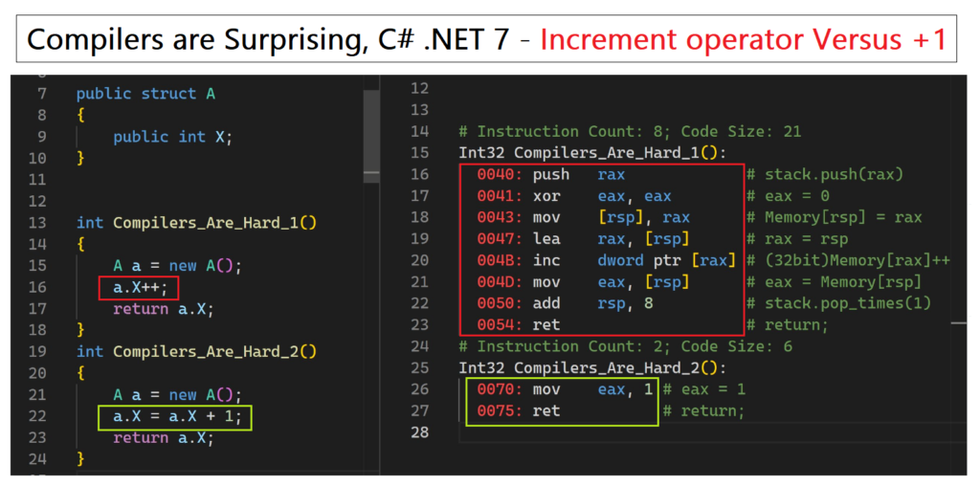Click the '# eax = 0' comment

point(788,196)
